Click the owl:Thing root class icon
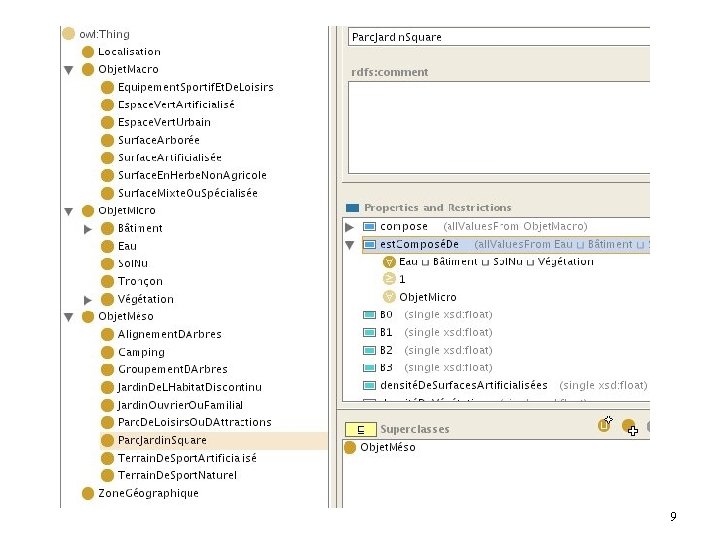The image size is (720, 540). coord(68,34)
